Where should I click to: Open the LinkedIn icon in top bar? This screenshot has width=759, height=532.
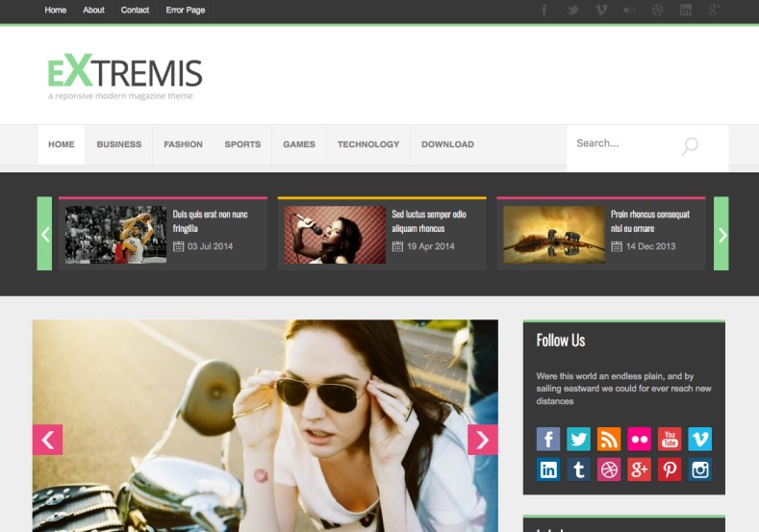[686, 10]
